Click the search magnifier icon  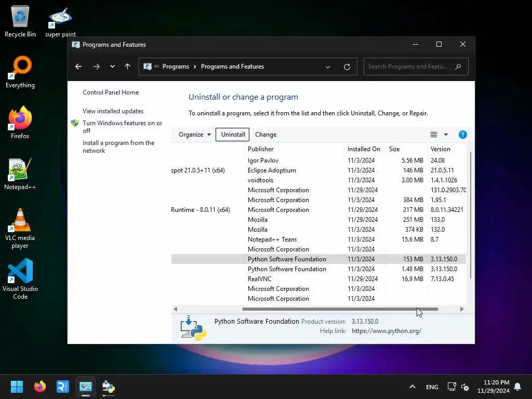coord(458,66)
